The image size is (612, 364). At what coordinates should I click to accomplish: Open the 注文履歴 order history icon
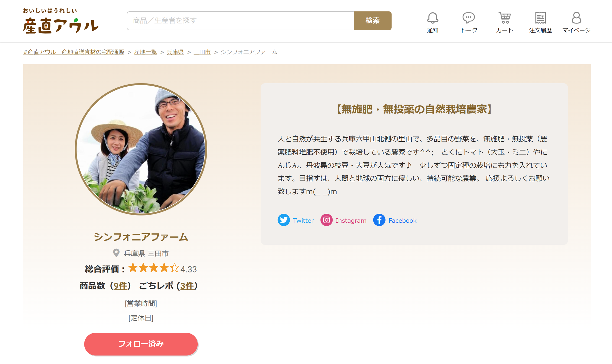click(x=540, y=18)
